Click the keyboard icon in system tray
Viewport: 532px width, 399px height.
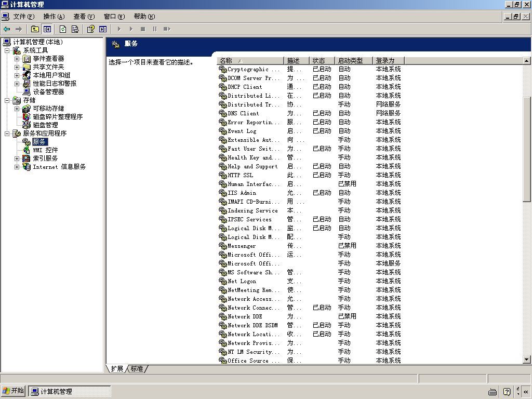(493, 392)
